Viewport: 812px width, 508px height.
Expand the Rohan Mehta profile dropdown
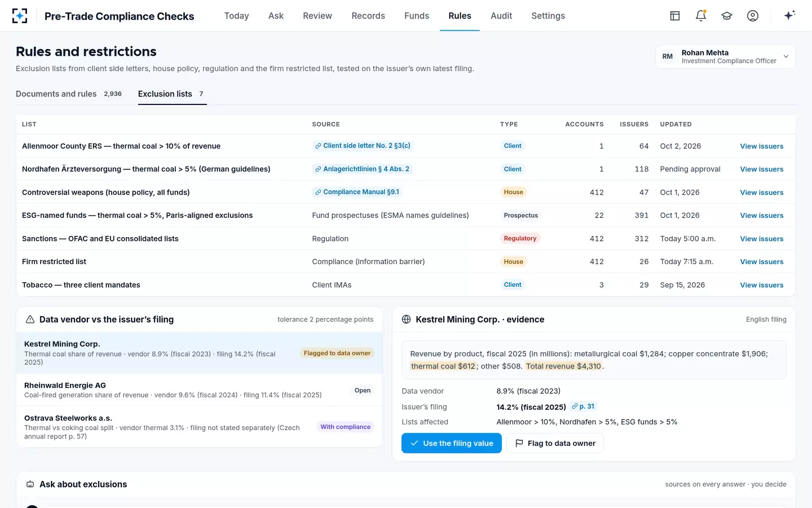click(725, 56)
